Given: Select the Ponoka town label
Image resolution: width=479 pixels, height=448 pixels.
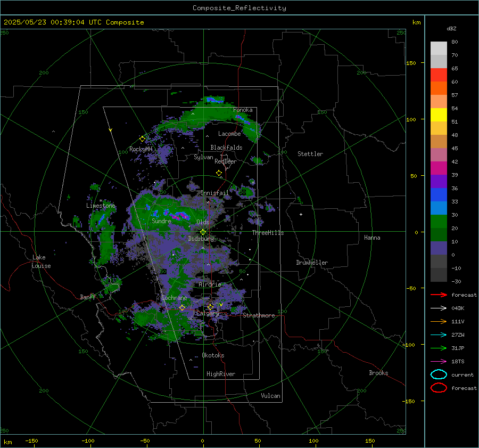Looking at the screenshot, I should click(243, 110).
